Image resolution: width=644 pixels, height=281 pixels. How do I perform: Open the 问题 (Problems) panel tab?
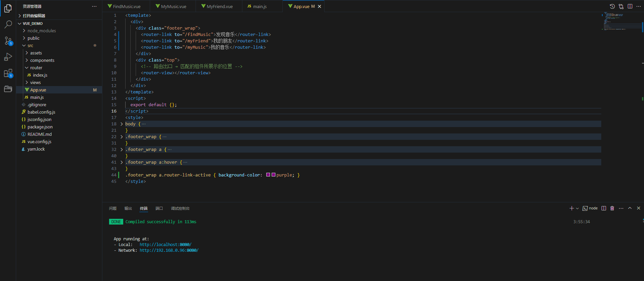pyautogui.click(x=113, y=208)
